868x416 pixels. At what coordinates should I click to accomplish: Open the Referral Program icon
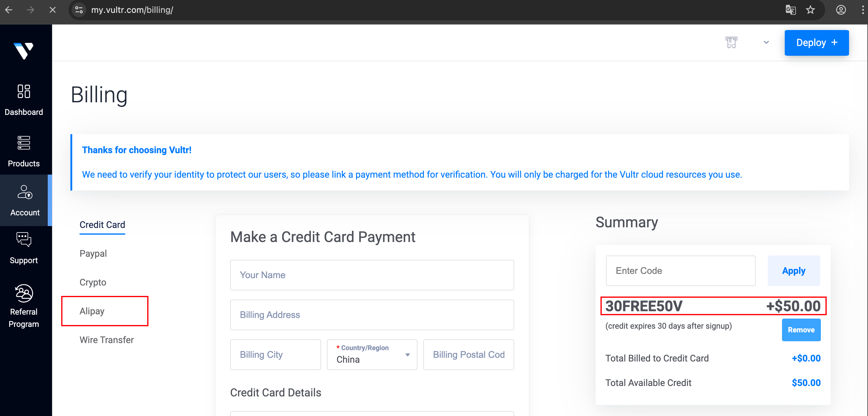click(x=24, y=293)
